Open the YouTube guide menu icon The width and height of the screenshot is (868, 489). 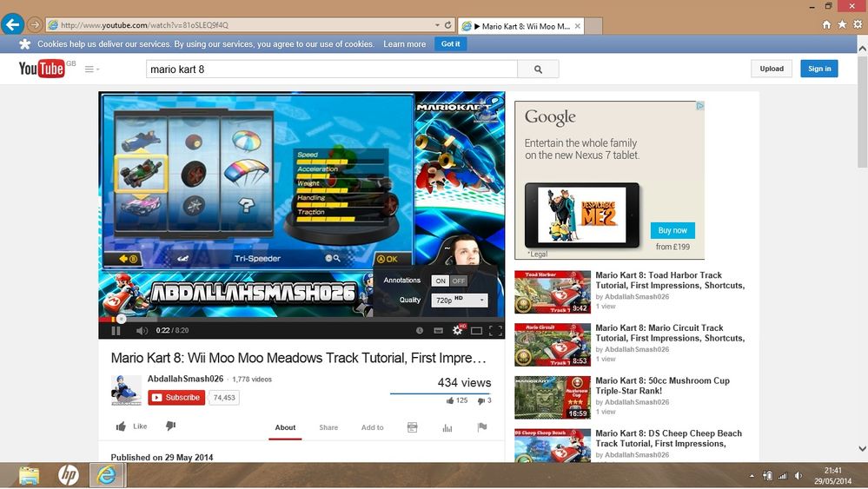tap(91, 69)
